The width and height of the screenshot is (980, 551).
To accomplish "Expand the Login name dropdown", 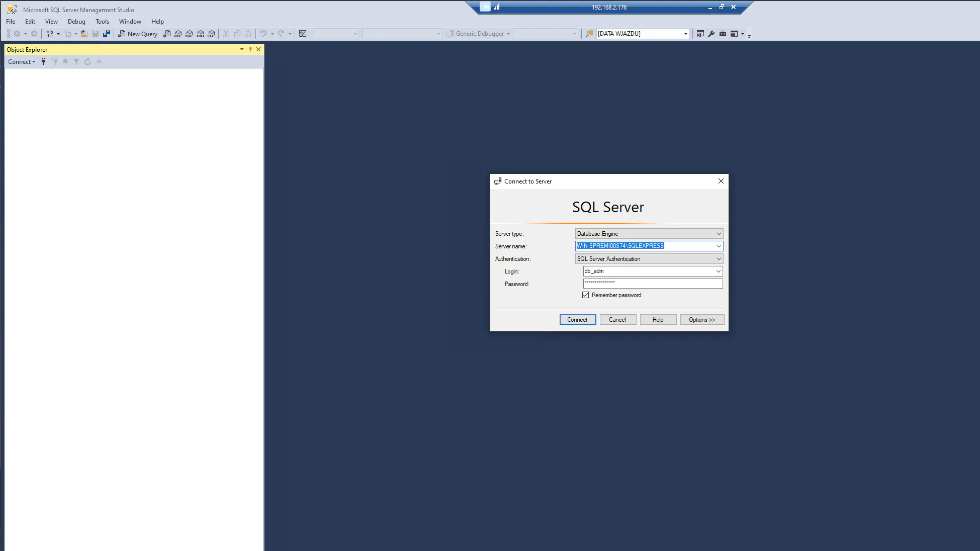I will click(x=718, y=271).
